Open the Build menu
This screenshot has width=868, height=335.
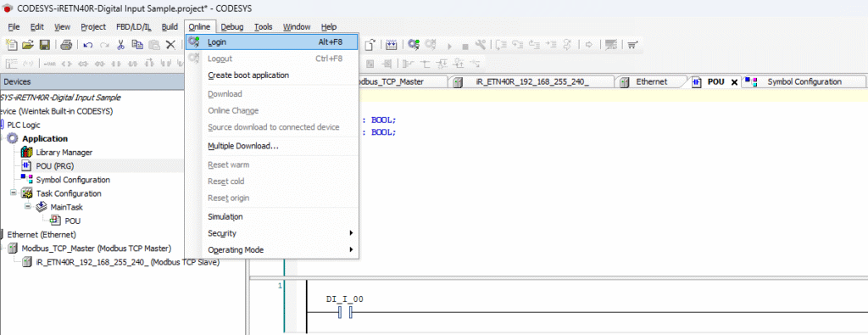click(x=170, y=26)
